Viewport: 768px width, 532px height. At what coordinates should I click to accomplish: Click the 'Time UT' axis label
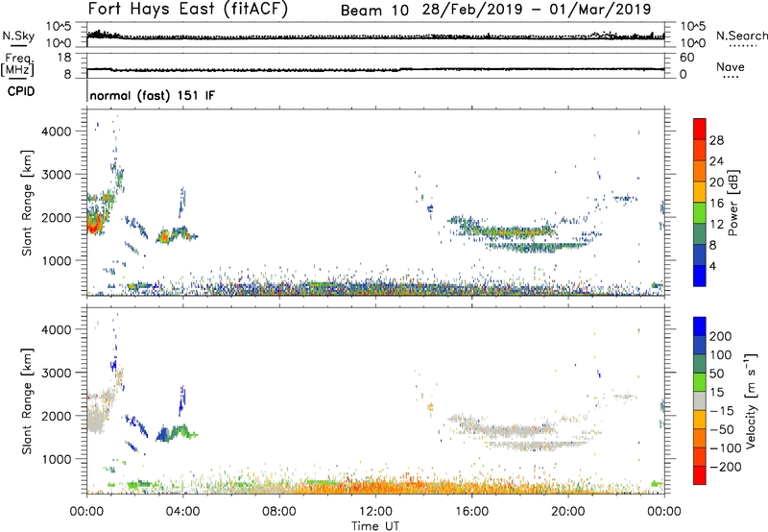coord(375,525)
